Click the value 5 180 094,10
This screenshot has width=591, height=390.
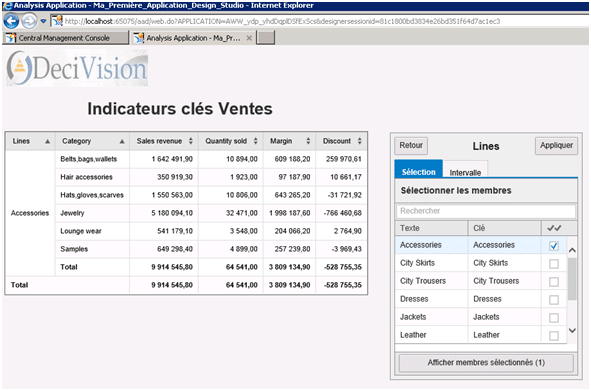172,213
